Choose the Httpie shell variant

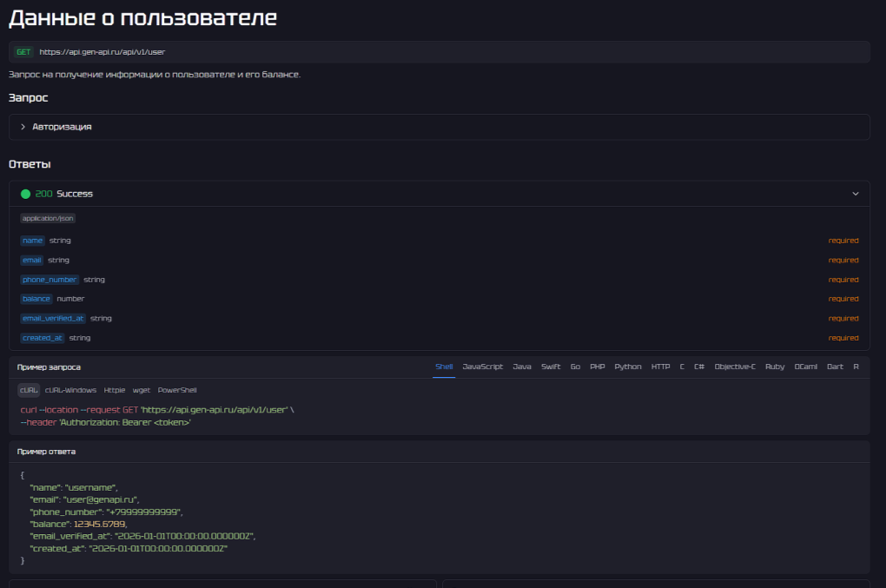point(115,390)
